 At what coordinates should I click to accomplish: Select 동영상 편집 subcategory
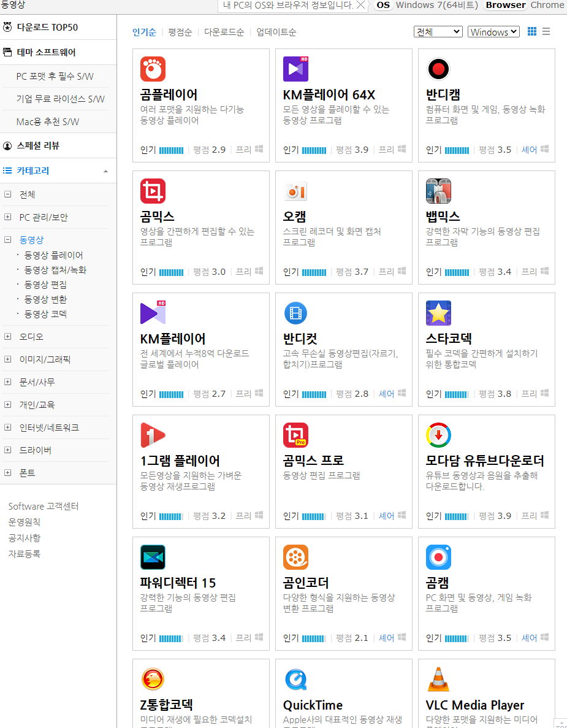(45, 285)
